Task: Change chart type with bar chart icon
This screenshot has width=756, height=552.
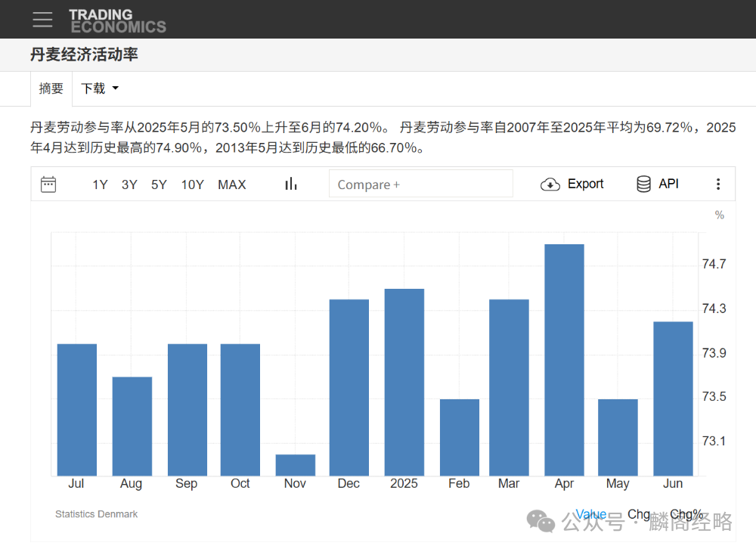Action: (291, 184)
